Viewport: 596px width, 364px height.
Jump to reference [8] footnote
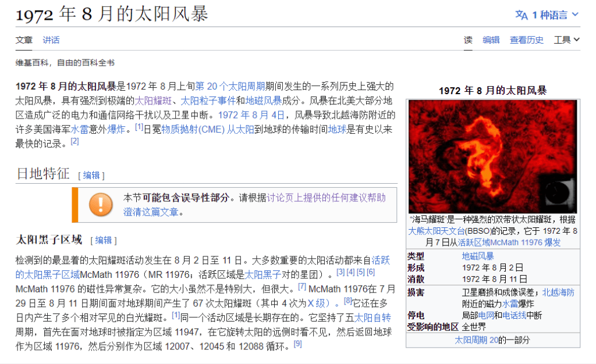[x=348, y=301]
